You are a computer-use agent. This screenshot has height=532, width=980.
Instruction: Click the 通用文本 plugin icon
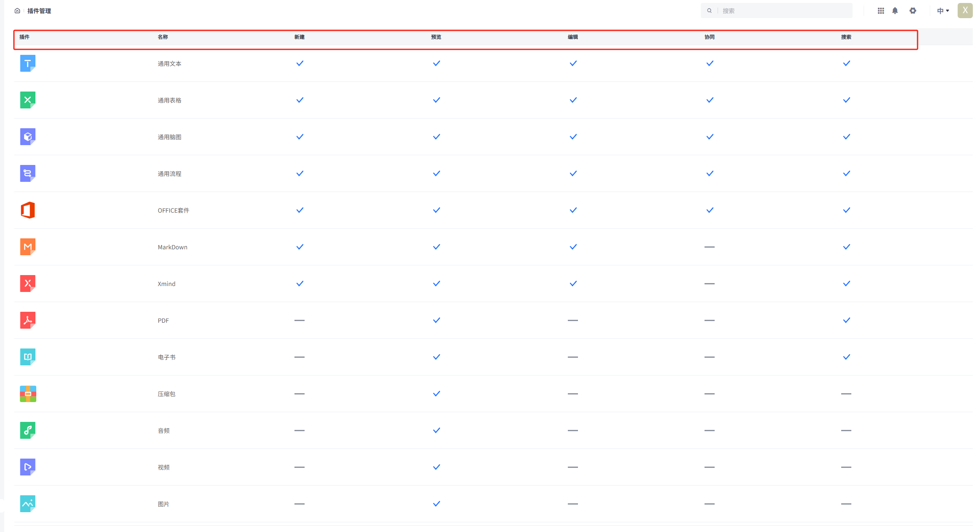28,63
